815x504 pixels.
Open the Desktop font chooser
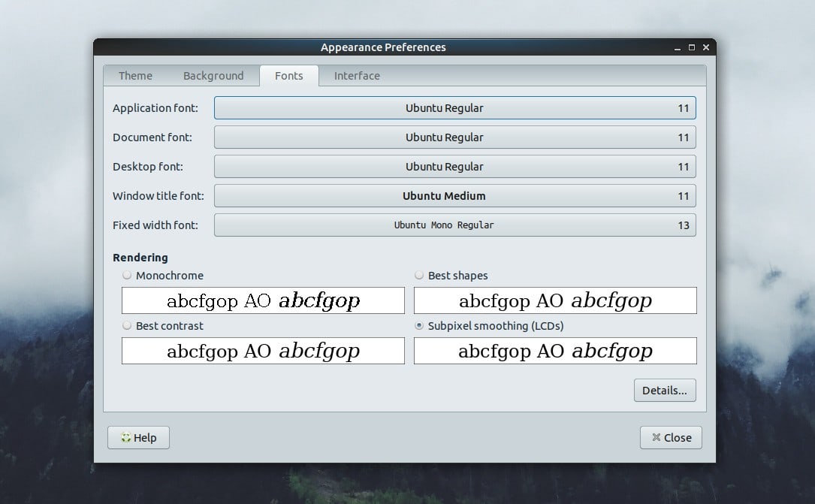[x=454, y=167]
